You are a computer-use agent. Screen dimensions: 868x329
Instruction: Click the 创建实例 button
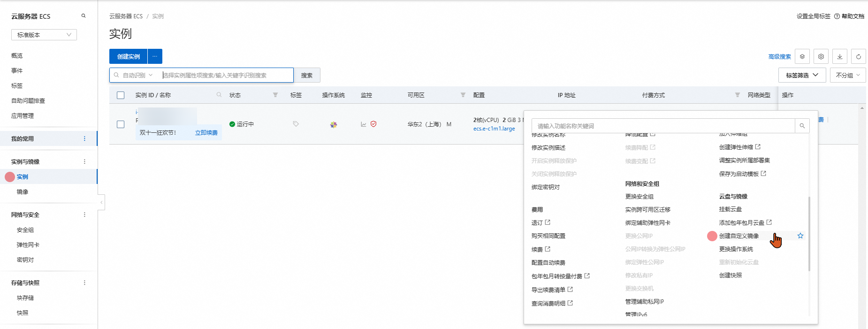(x=128, y=56)
